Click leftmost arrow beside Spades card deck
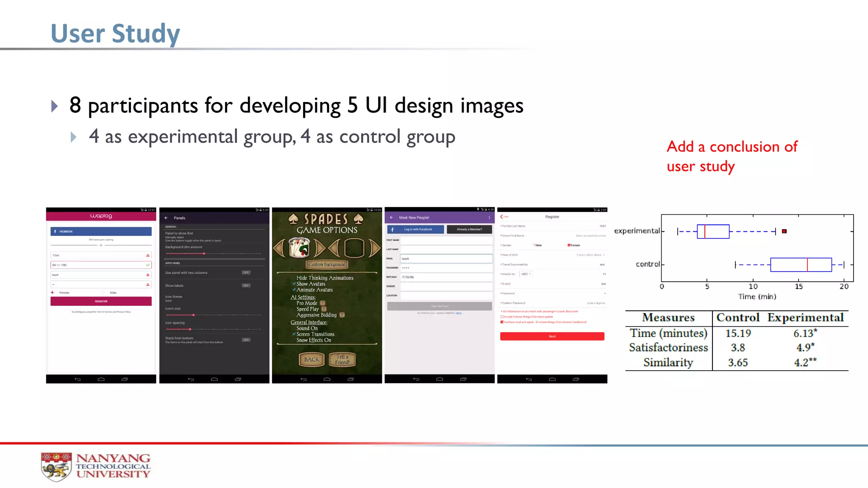This screenshot has height=488, width=868. tap(279, 248)
